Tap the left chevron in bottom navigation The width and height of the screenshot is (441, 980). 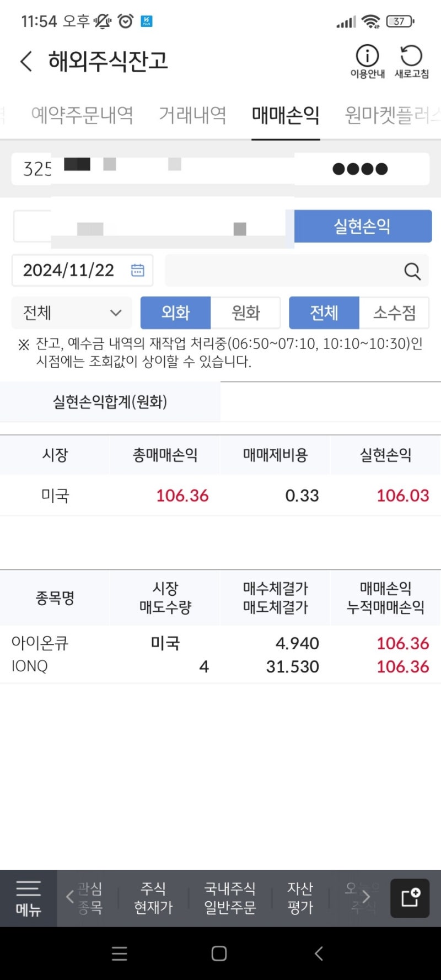click(68, 897)
